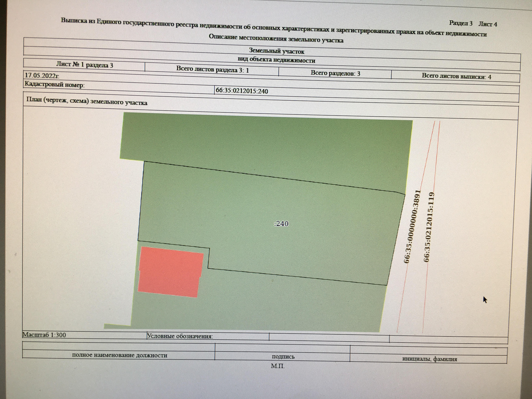
Task: Click 'Лист № 1 раздела 3' cell
Action: coord(85,65)
